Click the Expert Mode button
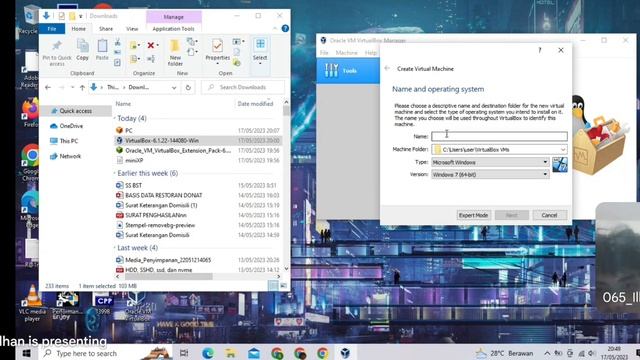This screenshot has width=640, height=360. click(473, 215)
